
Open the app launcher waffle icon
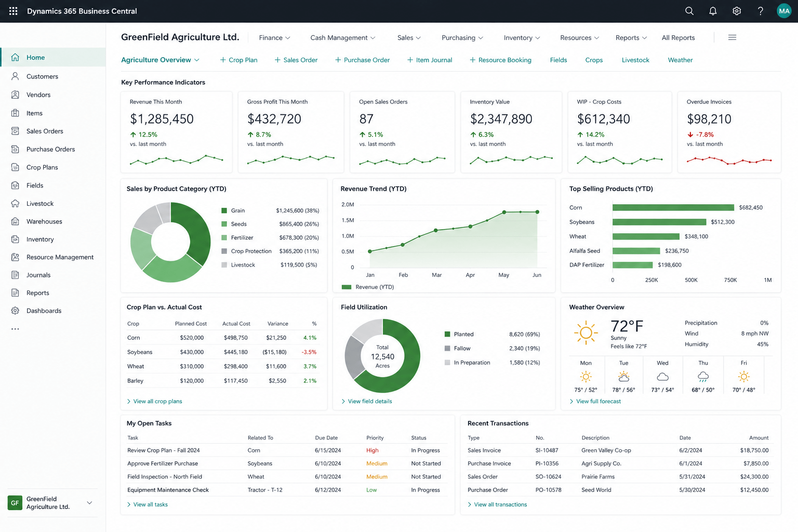14,11
